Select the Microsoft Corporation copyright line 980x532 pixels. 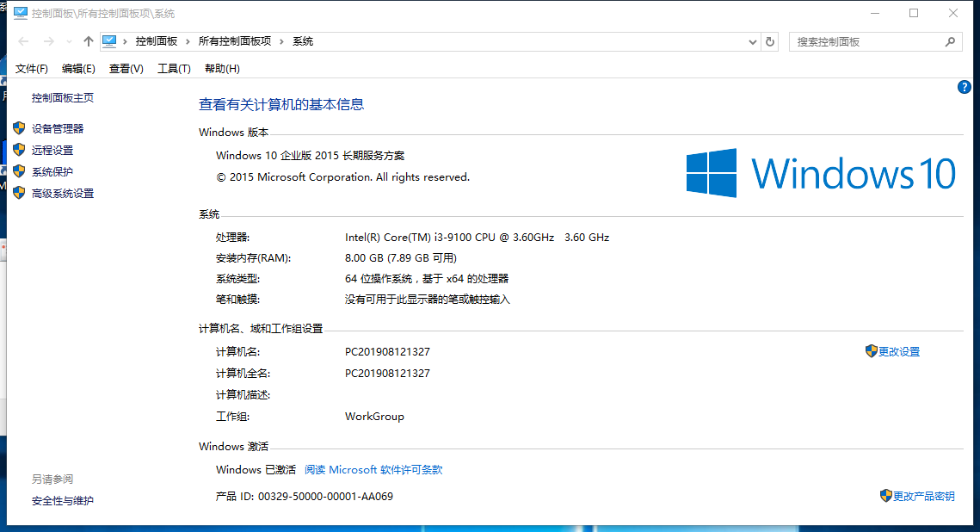click(342, 177)
